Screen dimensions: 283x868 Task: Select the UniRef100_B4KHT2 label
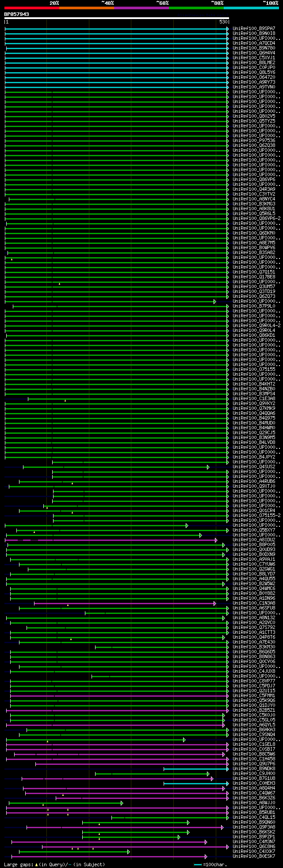pos(254,384)
